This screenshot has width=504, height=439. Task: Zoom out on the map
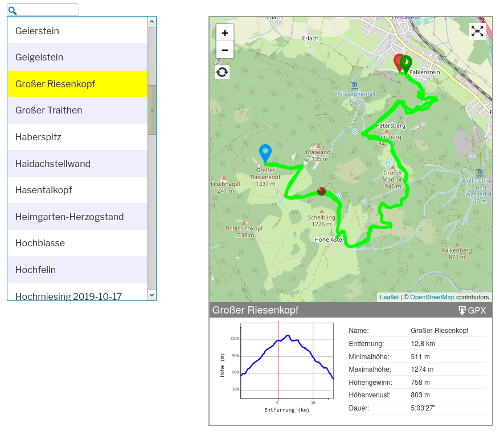tap(225, 50)
